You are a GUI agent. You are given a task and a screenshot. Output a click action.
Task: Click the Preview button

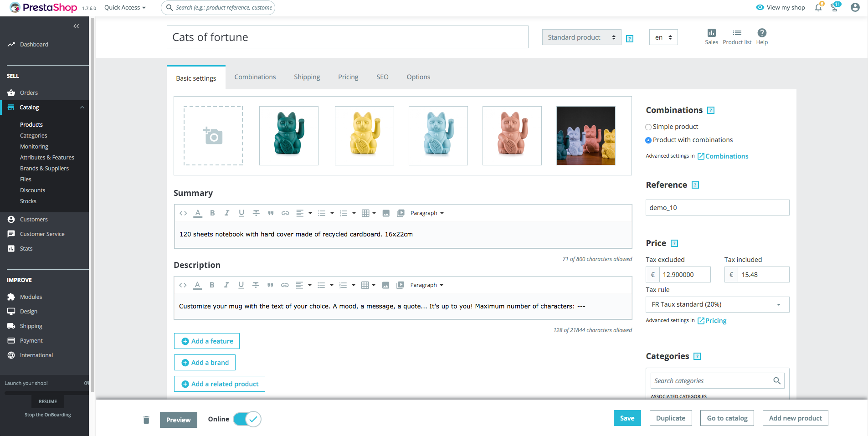tap(179, 420)
